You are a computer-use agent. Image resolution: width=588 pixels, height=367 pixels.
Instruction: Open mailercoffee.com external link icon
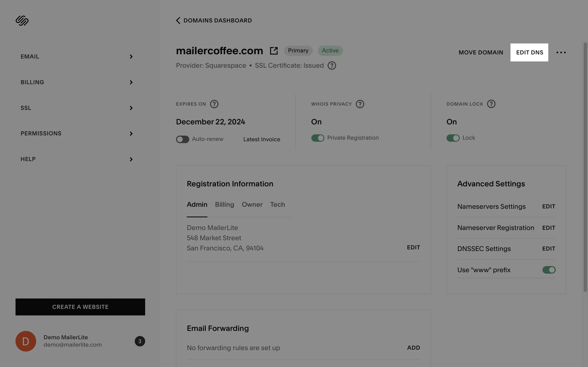pyautogui.click(x=274, y=51)
